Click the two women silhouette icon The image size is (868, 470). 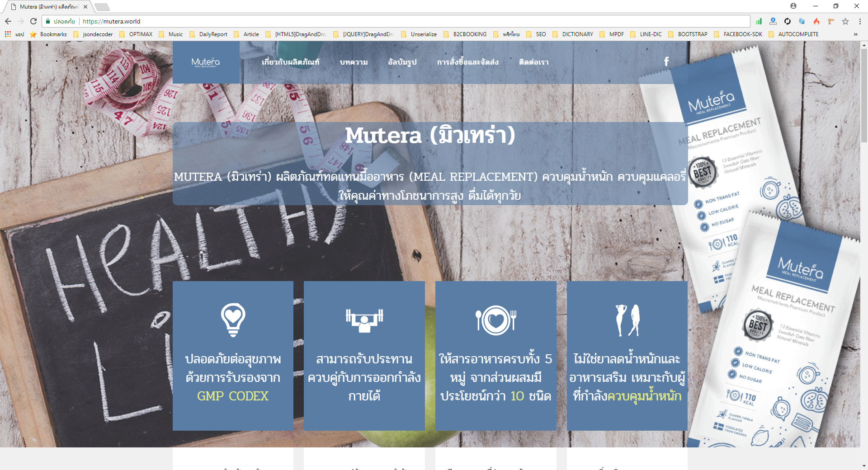point(627,320)
